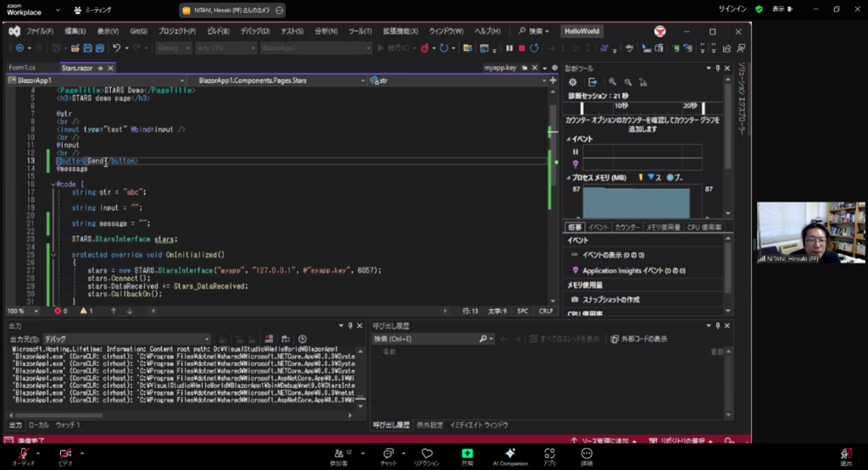Collapse the イベント graph section

[x=570, y=139]
